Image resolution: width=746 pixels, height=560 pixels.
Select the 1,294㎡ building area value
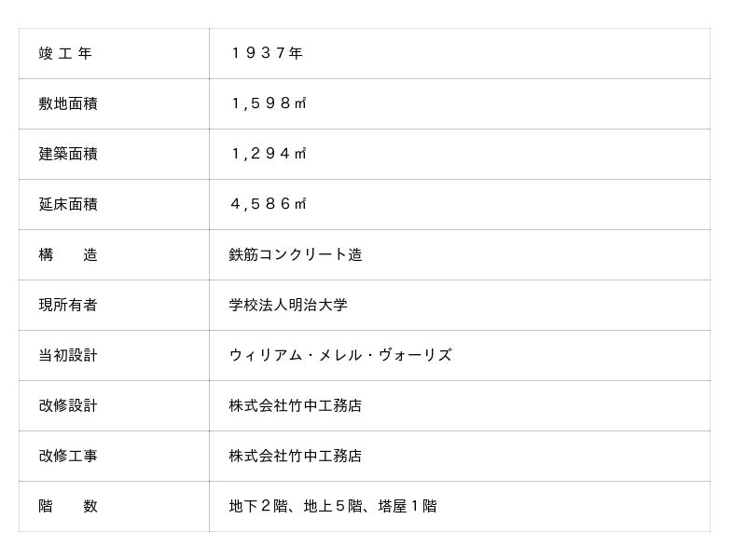click(x=269, y=154)
